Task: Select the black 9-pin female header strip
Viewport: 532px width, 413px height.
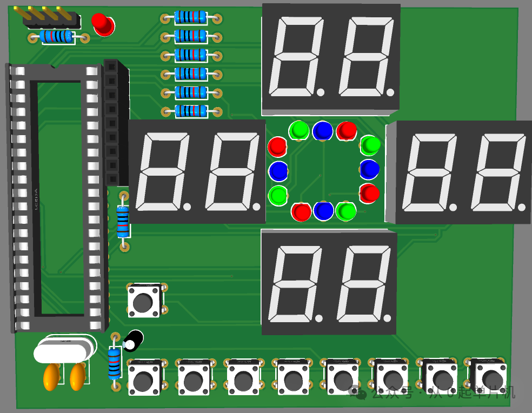Action: click(116, 123)
